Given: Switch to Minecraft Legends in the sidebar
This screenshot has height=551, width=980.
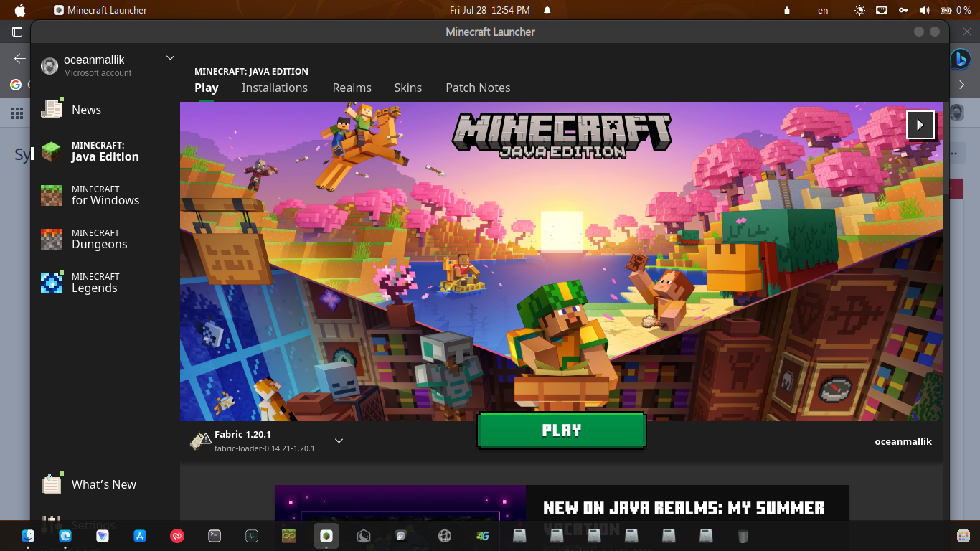Looking at the screenshot, I should click(94, 283).
